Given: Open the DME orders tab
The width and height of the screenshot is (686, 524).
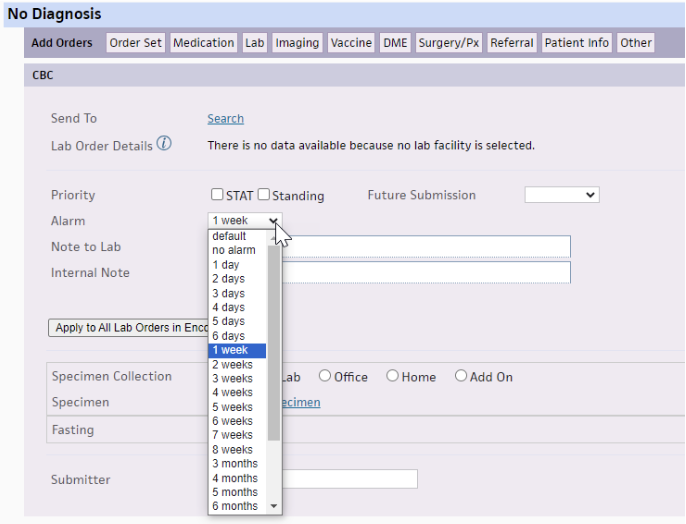Looking at the screenshot, I should (x=395, y=43).
